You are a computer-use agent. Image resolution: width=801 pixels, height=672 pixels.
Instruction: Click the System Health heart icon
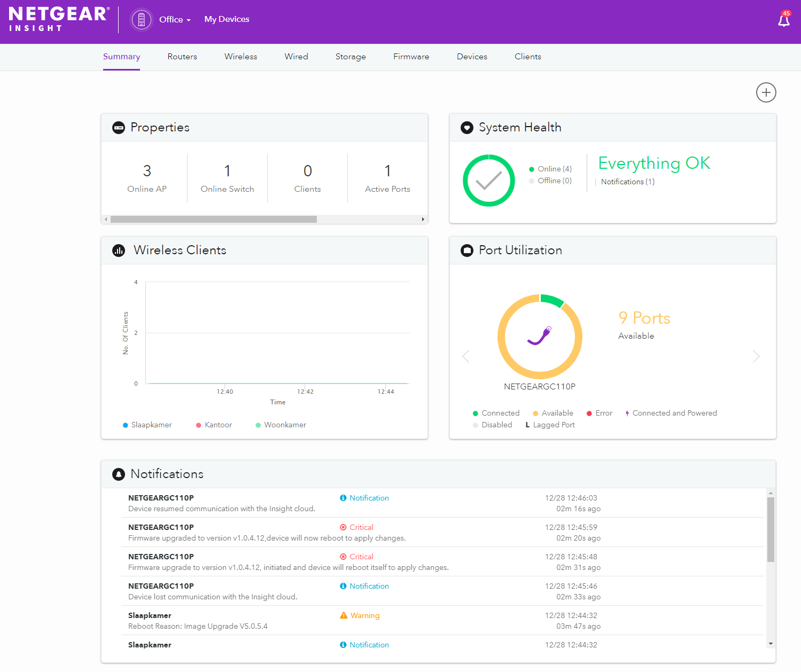pos(467,128)
